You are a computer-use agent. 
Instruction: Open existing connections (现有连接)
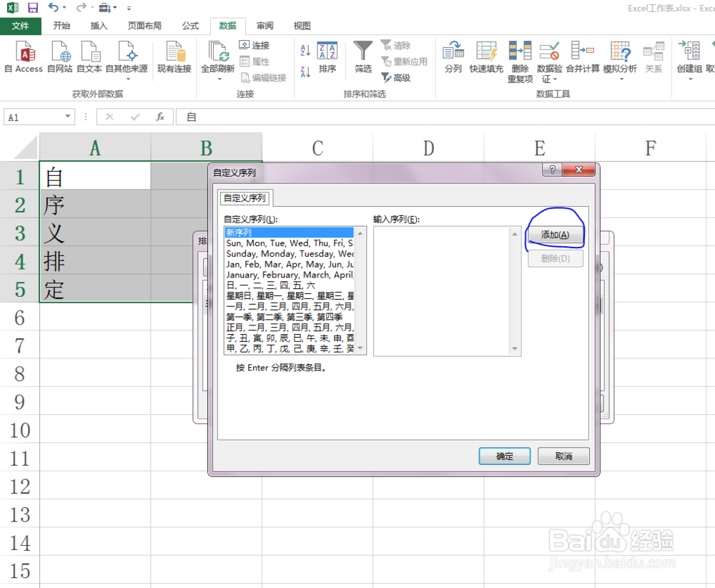point(174,57)
